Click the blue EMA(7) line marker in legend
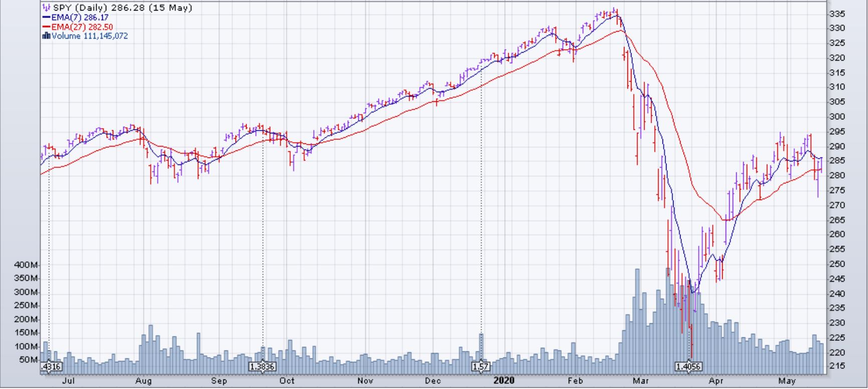This screenshot has height=389, width=868. tap(47, 18)
